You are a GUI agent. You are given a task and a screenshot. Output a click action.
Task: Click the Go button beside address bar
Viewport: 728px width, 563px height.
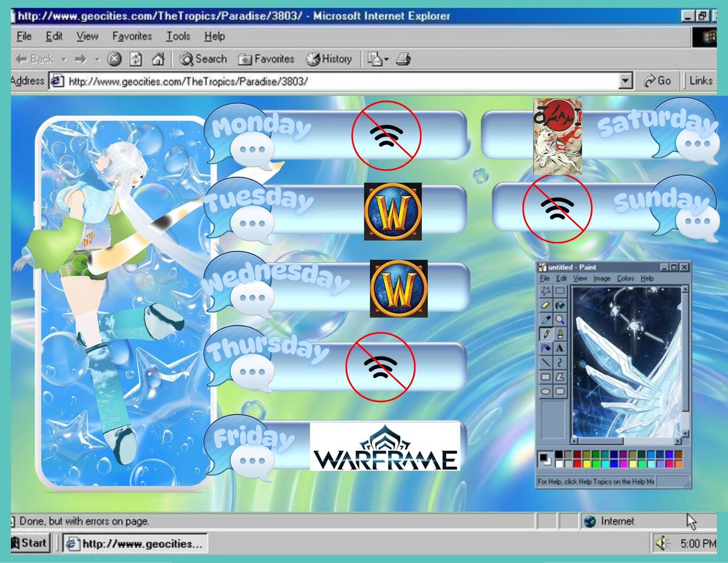[657, 81]
